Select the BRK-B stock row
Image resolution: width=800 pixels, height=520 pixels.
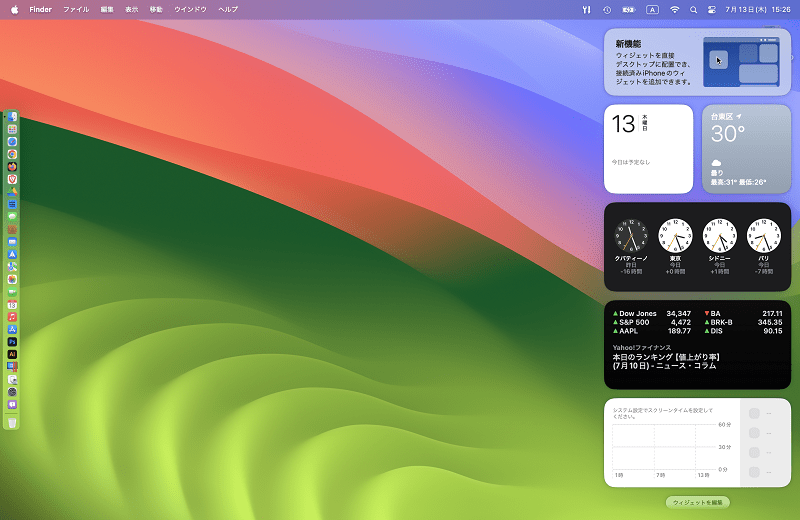(743, 323)
